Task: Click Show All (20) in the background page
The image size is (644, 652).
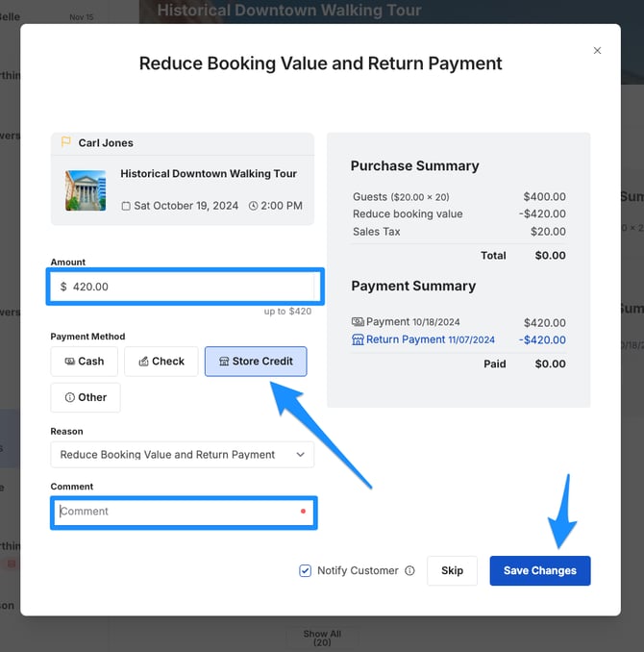Action: tap(322, 638)
